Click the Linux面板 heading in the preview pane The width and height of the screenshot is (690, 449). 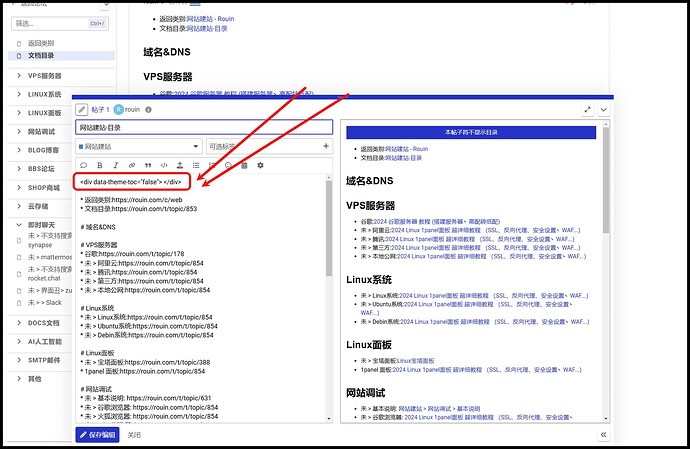[369, 345]
